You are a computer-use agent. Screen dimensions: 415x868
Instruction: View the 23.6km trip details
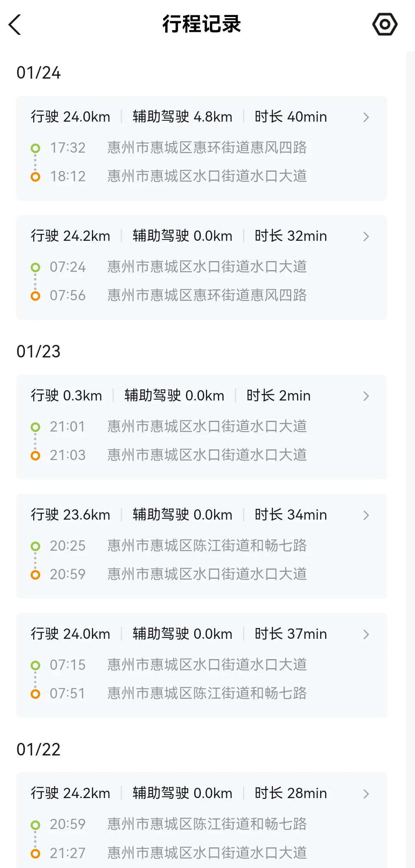201,546
